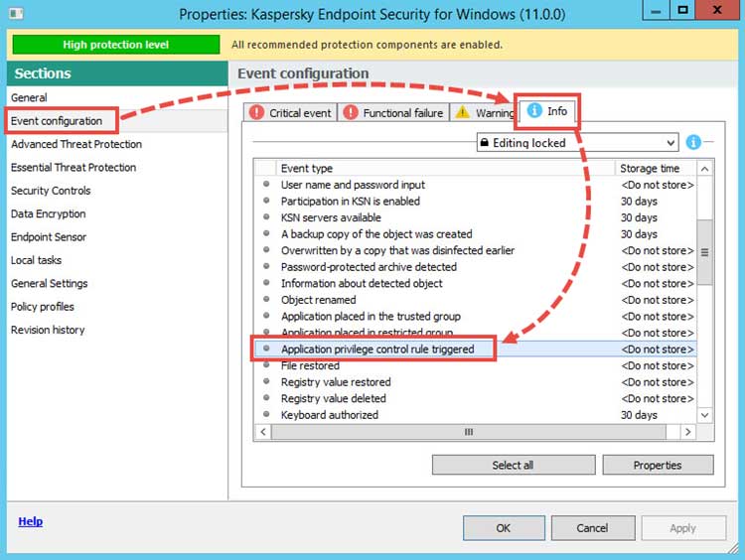This screenshot has height=560, width=745.
Task: Open the Help link
Action: pos(31,521)
